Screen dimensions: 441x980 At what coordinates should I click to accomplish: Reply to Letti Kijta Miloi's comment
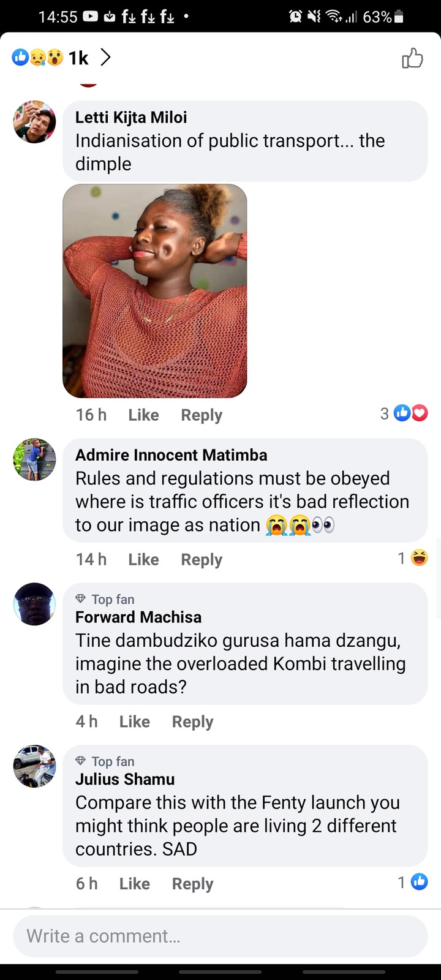point(202,415)
